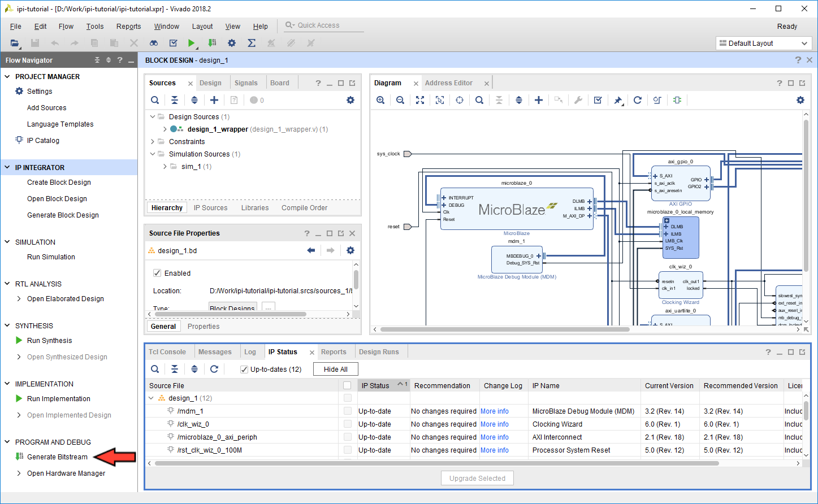Open the Tcl Console tab

click(167, 352)
